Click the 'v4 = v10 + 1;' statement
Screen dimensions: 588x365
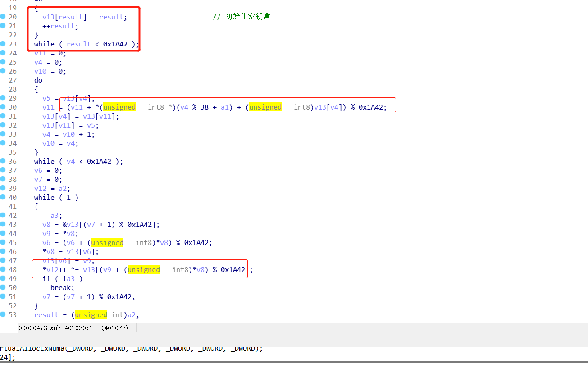point(68,134)
